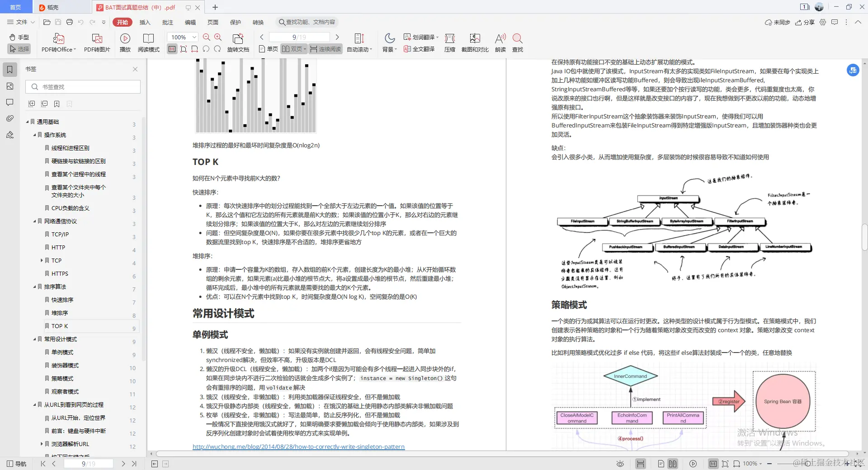The image size is (868, 470).
Task: Toggle actual size 1:1 button in the toolbar
Action: (172, 49)
